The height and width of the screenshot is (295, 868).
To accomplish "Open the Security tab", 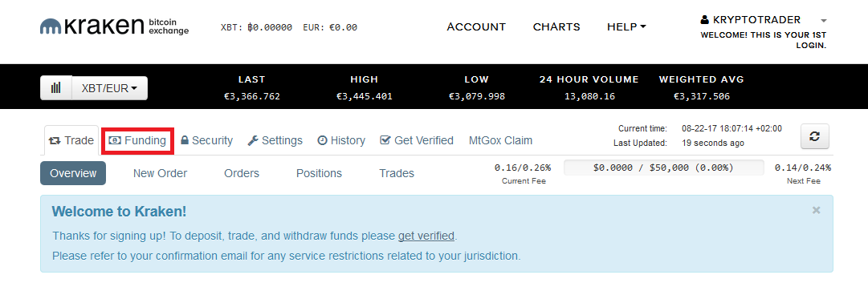I will click(206, 140).
